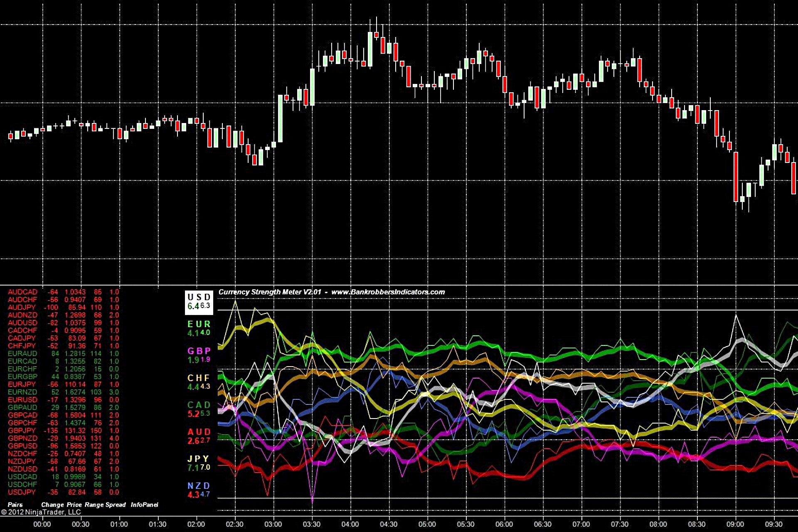Image resolution: width=798 pixels, height=532 pixels.
Task: Click the 03:30 time axis label
Action: [311, 525]
